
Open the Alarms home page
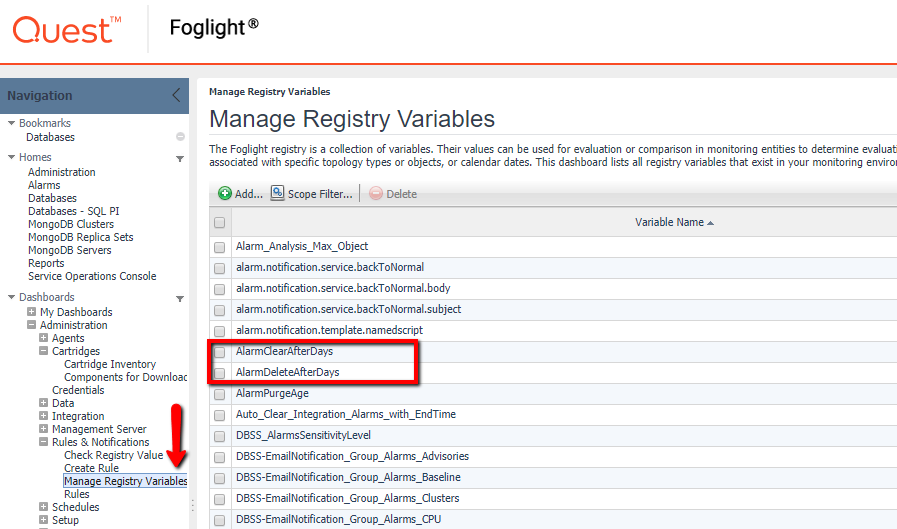tap(44, 185)
